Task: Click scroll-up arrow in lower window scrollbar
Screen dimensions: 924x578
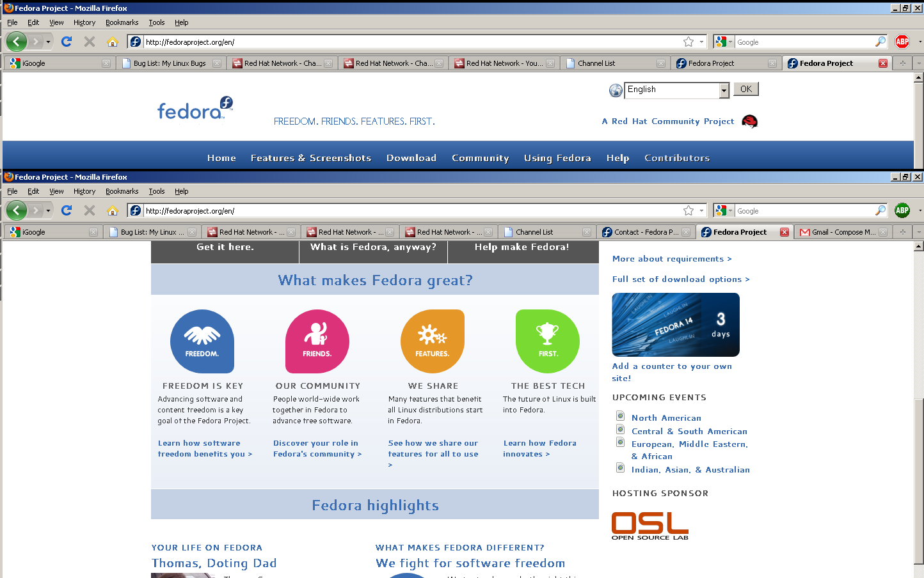Action: point(919,246)
